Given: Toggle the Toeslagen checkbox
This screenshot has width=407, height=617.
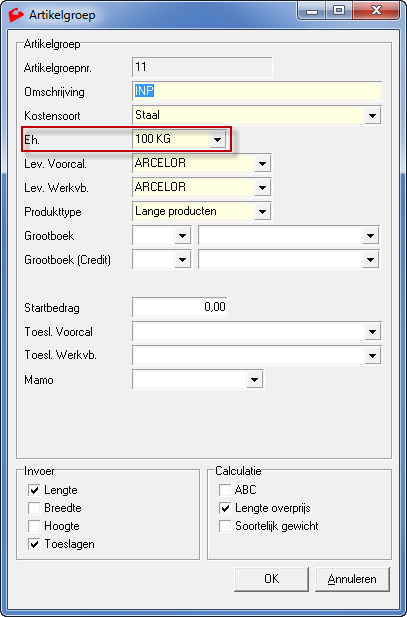Looking at the screenshot, I should [34, 544].
